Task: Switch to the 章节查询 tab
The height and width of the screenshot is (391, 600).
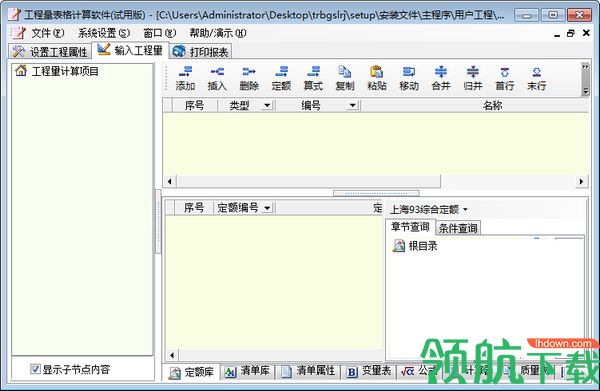Action: (410, 227)
